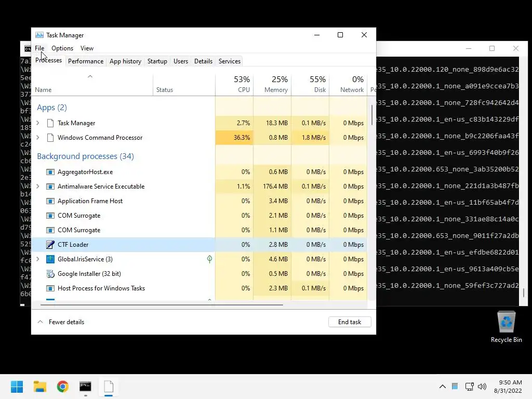Click the Host Process for Windows Tasks icon
The image size is (532, 399).
(50, 288)
